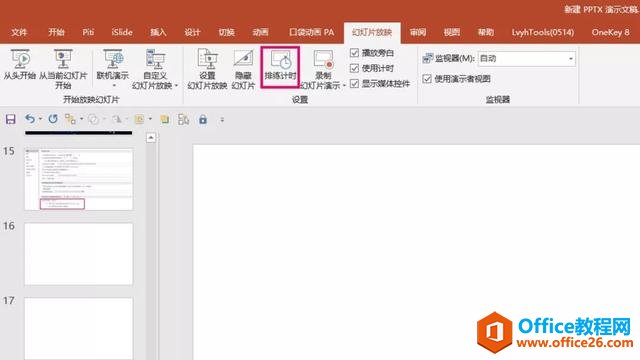
Task: Switch to the 切换 transitions tab
Action: (226, 32)
